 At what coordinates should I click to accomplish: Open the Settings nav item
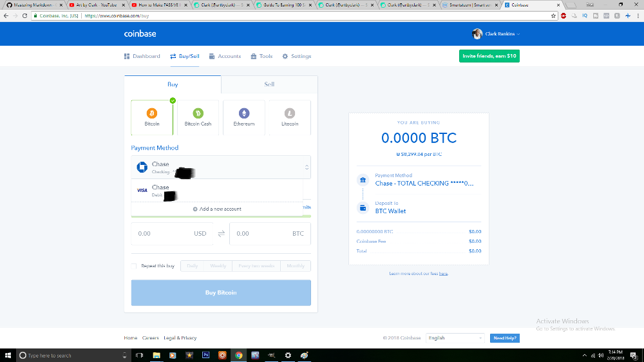click(297, 56)
